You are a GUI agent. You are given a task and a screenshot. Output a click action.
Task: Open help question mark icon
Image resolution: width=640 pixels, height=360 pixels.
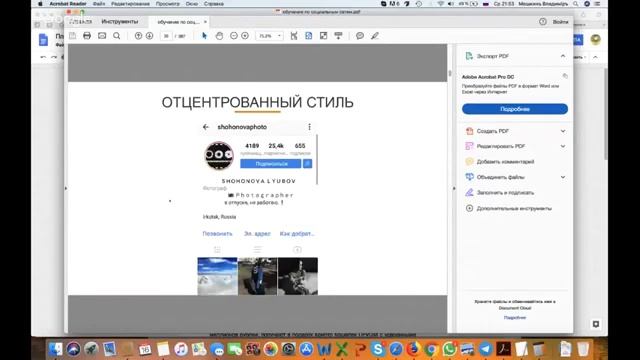tap(542, 22)
